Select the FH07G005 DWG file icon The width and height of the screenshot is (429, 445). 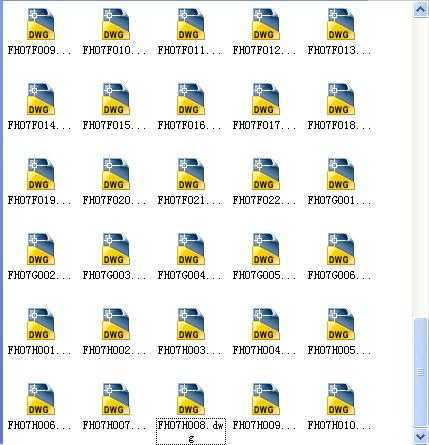pyautogui.click(x=266, y=249)
